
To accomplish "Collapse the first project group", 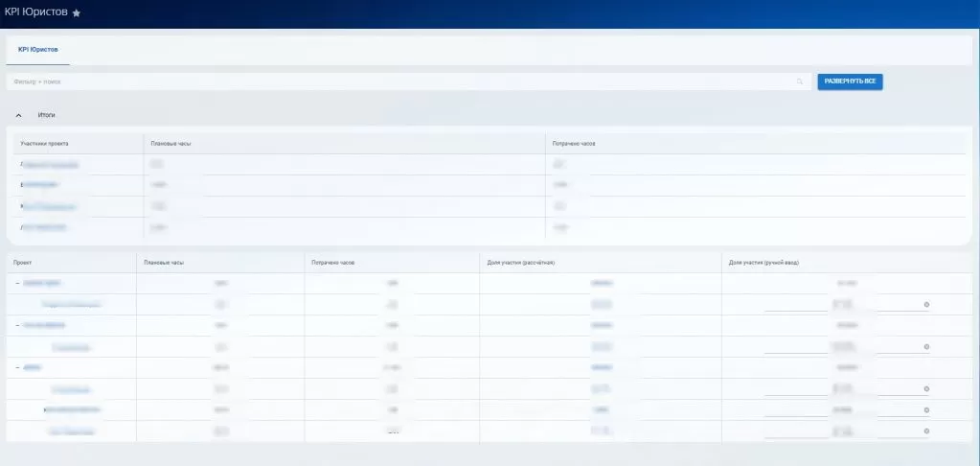I will [x=17, y=284].
